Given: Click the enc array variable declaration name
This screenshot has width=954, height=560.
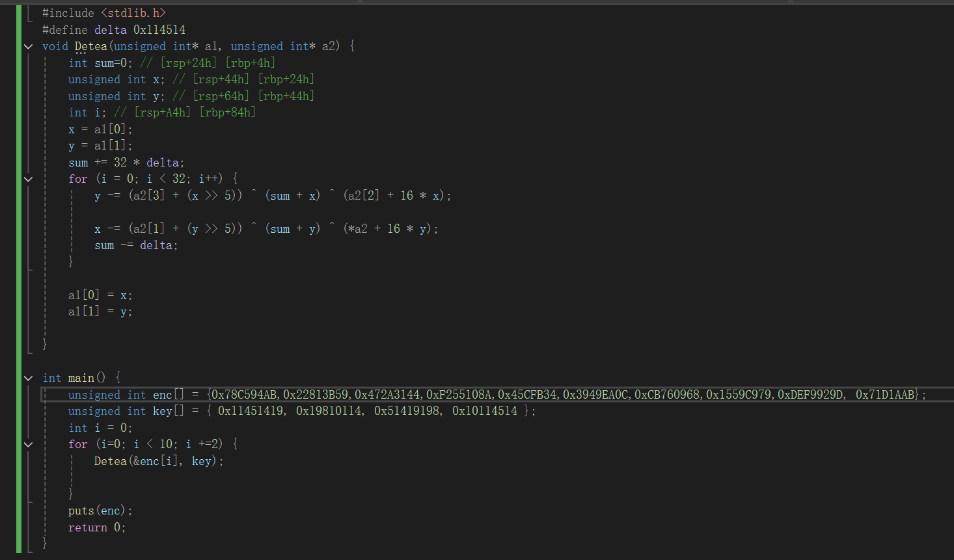Looking at the screenshot, I should [163, 395].
